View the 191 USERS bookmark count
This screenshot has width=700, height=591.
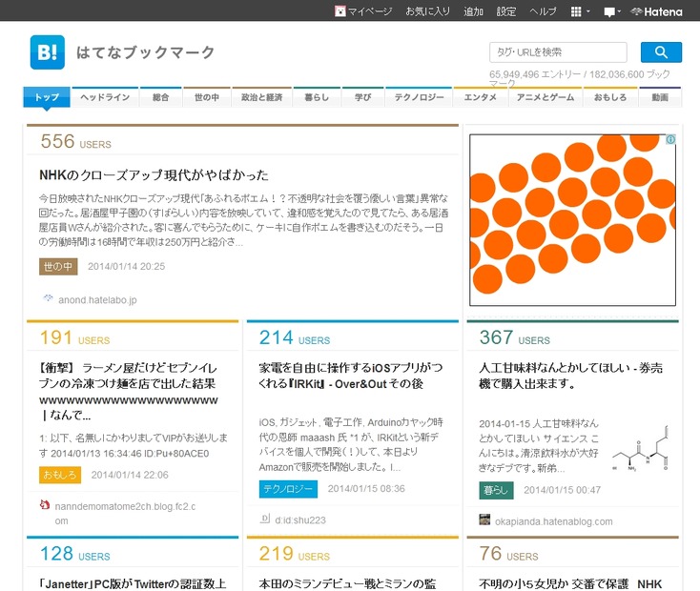pos(74,337)
